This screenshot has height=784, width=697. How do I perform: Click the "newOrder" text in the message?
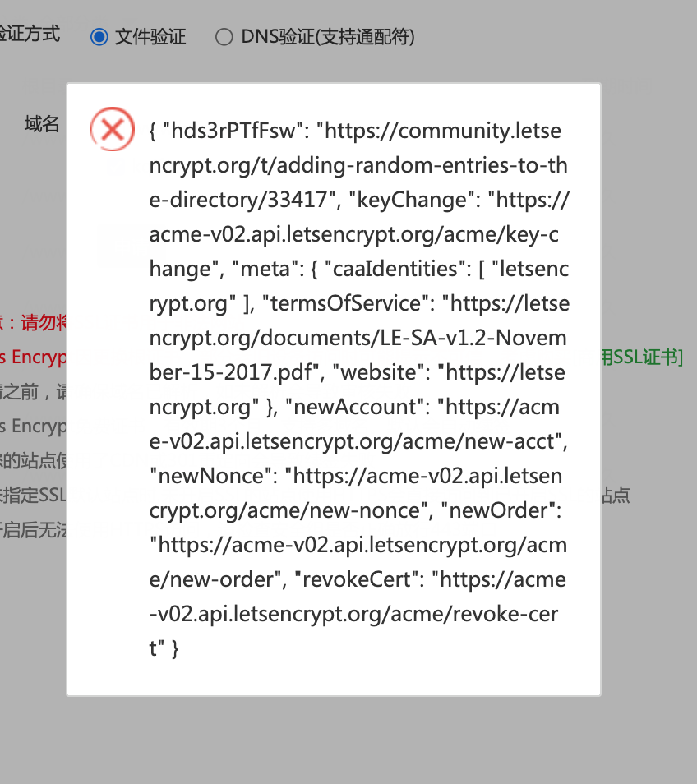pyautogui.click(x=501, y=510)
